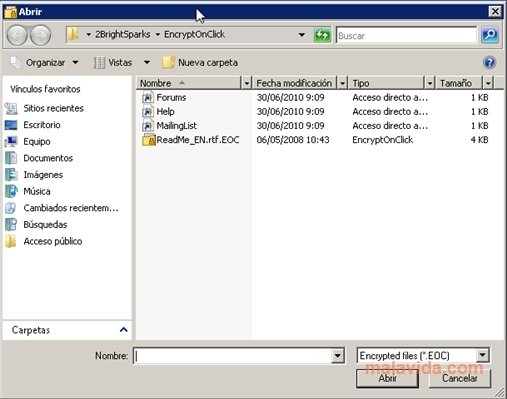Click the Help shortcut icon
The width and height of the screenshot is (507, 399).
tap(147, 112)
